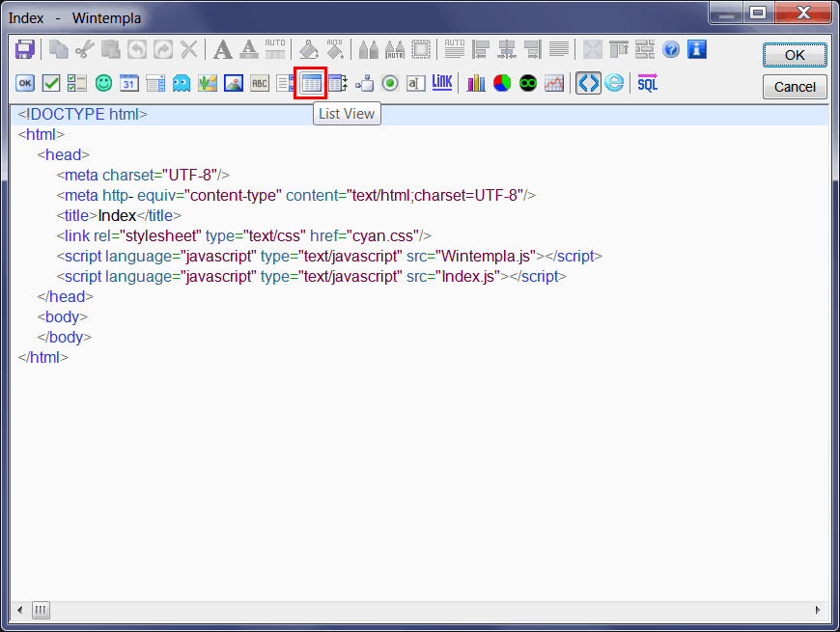Insert a check box control
The width and height of the screenshot is (840, 632).
pyautogui.click(x=51, y=84)
